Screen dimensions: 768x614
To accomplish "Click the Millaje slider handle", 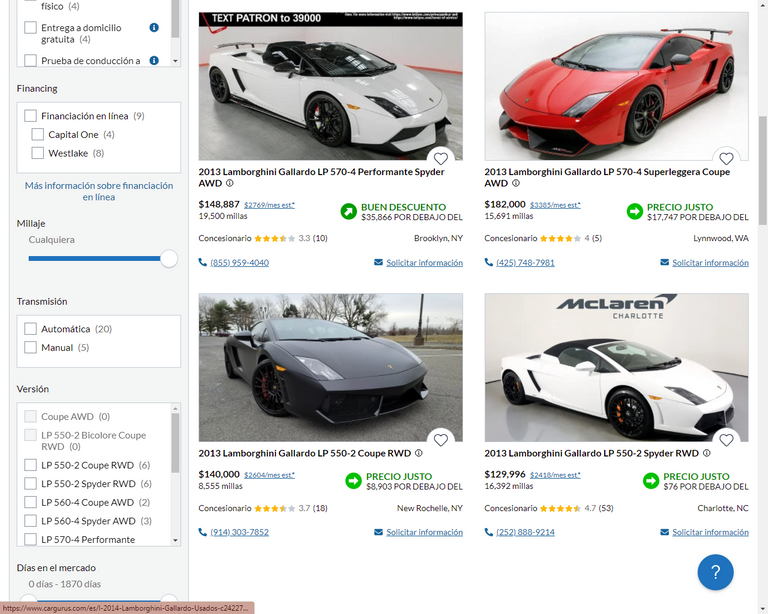I will point(169,259).
